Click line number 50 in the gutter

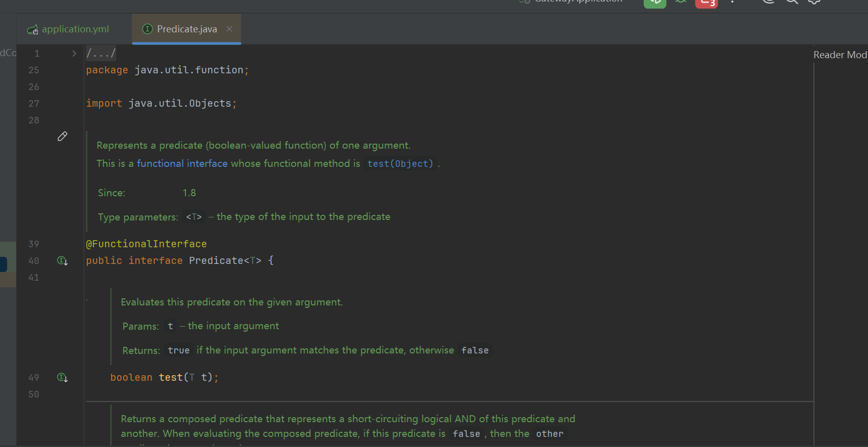(x=34, y=394)
